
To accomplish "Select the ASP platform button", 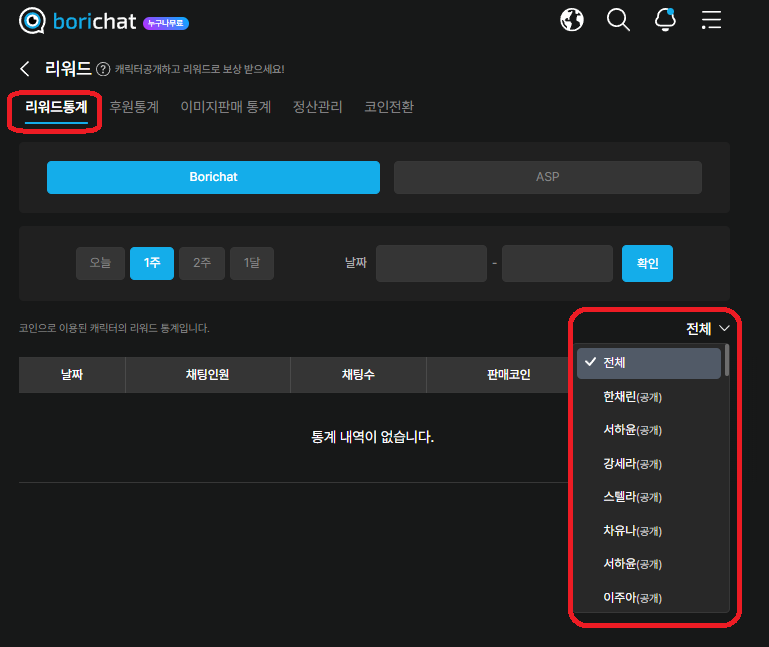I will coord(547,177).
